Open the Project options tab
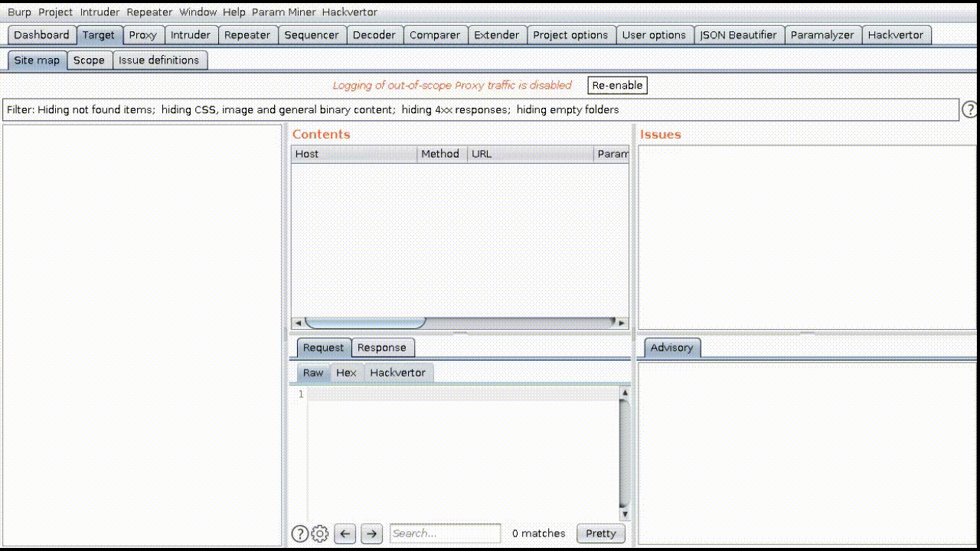Image resolution: width=980 pixels, height=551 pixels. pos(570,35)
